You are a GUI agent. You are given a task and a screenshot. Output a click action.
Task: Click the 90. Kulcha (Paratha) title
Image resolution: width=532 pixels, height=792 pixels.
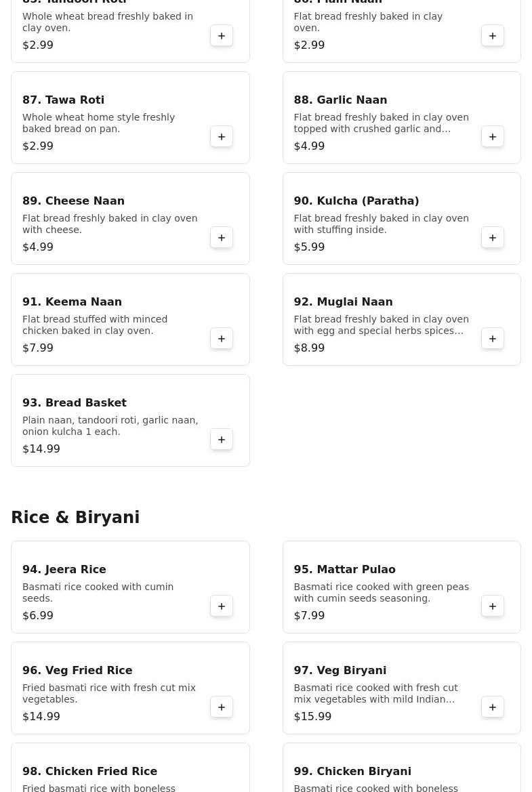pyautogui.click(x=356, y=201)
